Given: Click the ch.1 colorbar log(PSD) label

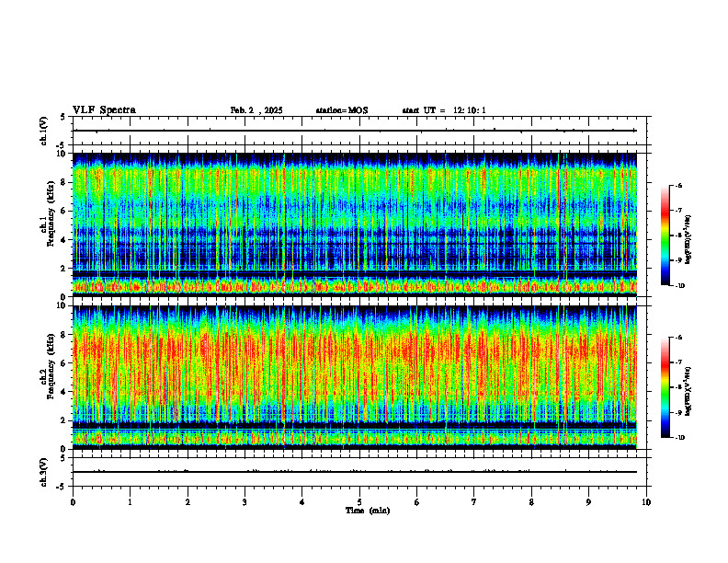Looking at the screenshot, I should click(x=688, y=240).
